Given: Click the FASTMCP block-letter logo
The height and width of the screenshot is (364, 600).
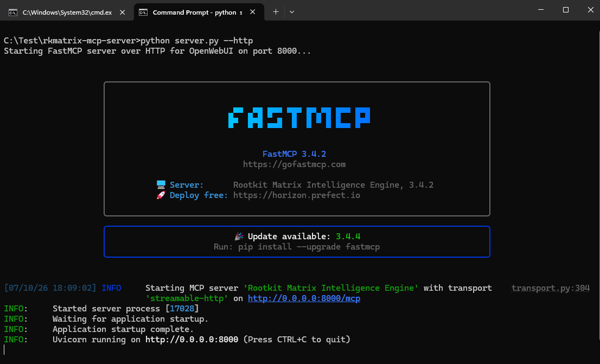Looking at the screenshot, I should pos(299,118).
